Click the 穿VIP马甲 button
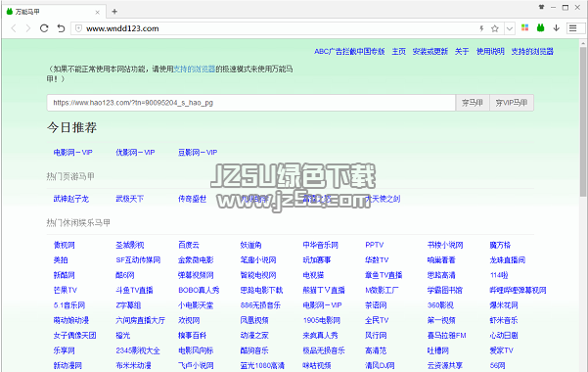588x372 pixels. tap(512, 103)
